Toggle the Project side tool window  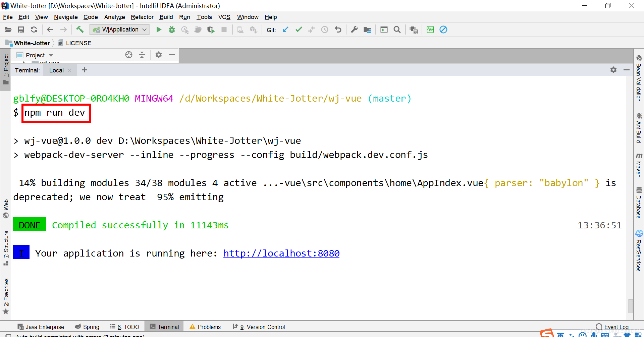pyautogui.click(x=6, y=69)
